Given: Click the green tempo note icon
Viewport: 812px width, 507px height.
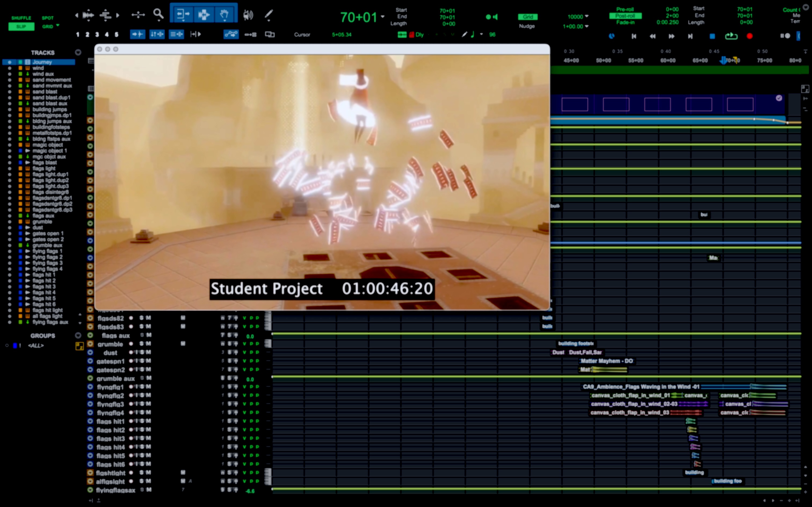Looking at the screenshot, I should 473,34.
